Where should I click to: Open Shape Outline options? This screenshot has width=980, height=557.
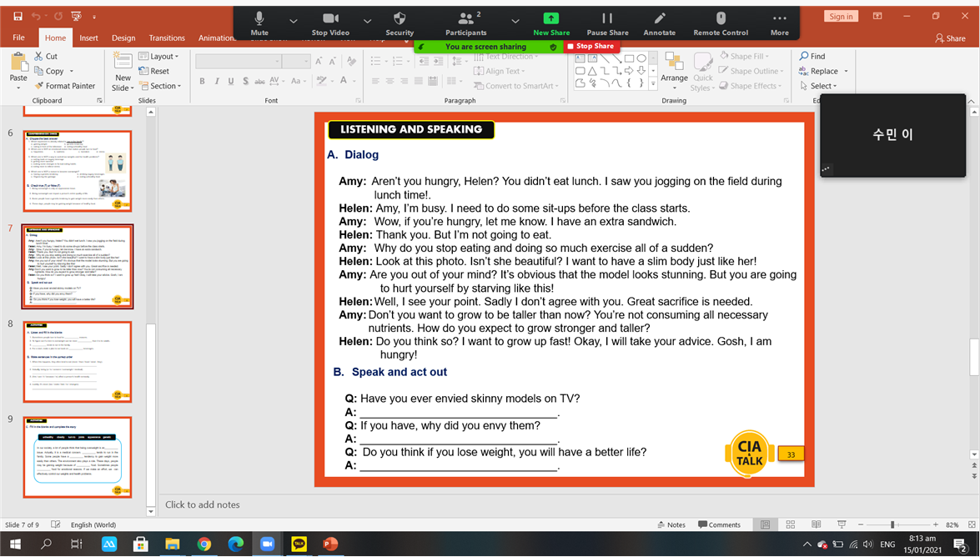751,71
